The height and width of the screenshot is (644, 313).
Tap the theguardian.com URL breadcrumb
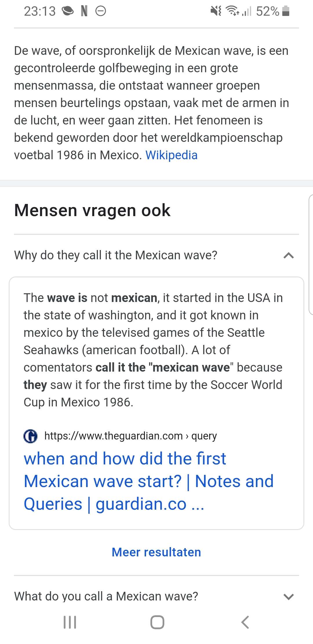coord(130,436)
